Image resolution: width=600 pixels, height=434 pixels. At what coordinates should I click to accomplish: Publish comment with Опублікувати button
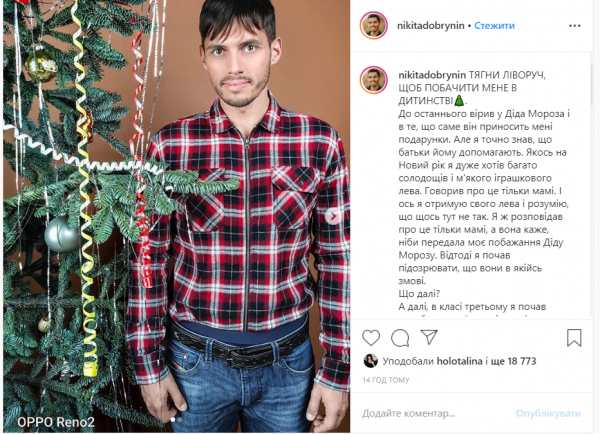point(548,413)
